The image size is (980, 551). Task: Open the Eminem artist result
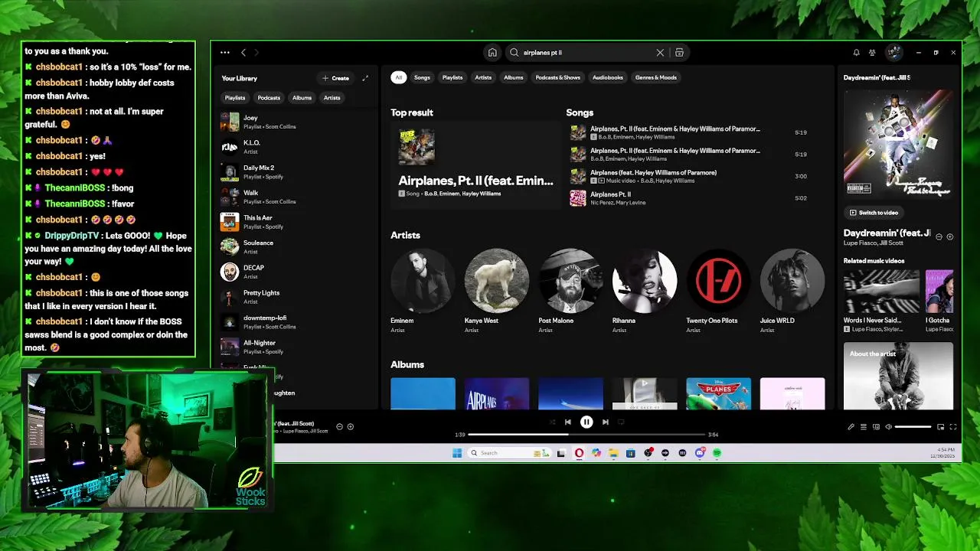pos(423,291)
